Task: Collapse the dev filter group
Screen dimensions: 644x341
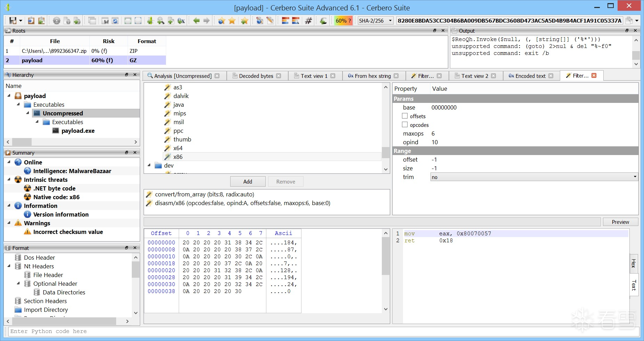Action: tap(149, 165)
